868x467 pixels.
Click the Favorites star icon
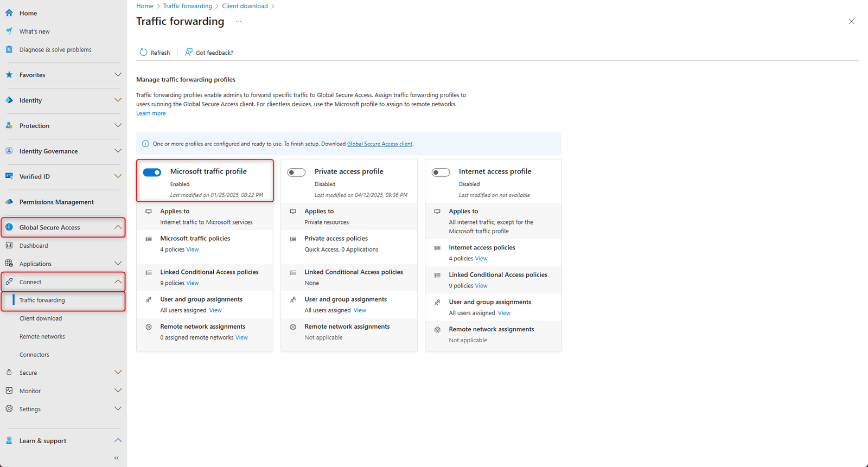(9, 75)
